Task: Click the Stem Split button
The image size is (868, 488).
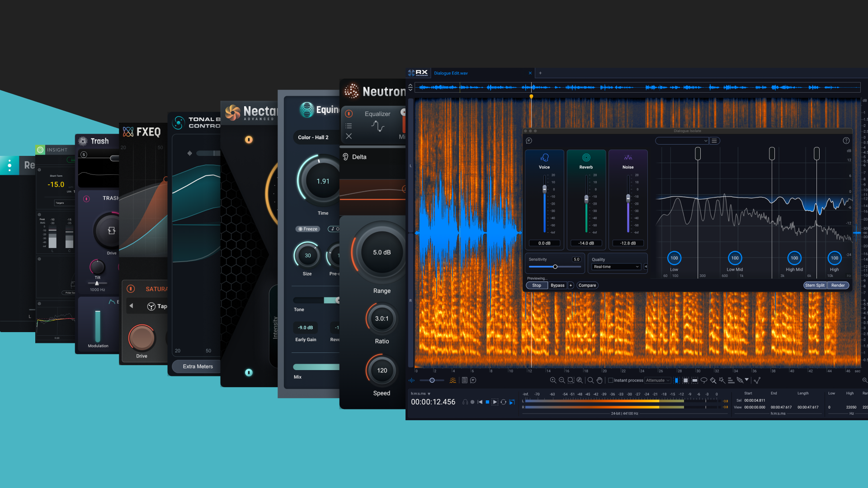Action: coord(815,286)
